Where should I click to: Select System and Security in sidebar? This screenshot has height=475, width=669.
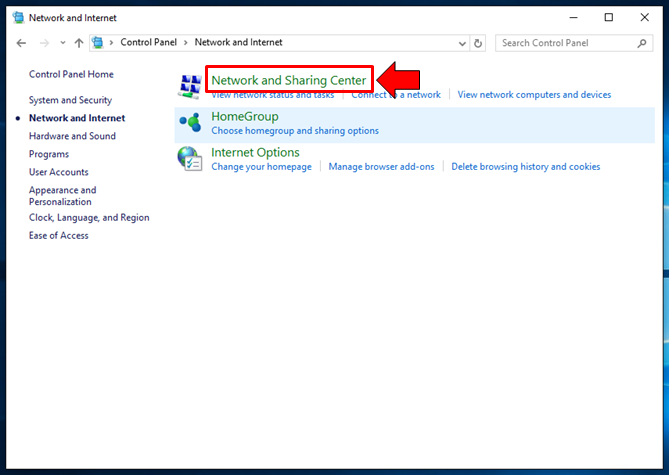tap(70, 100)
